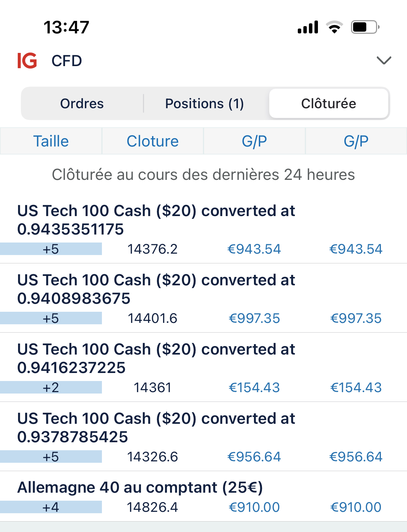Open US Tech 100 trade converted at 0.9435351175
Image resolution: width=407 pixels, height=532 pixels.
(x=203, y=229)
